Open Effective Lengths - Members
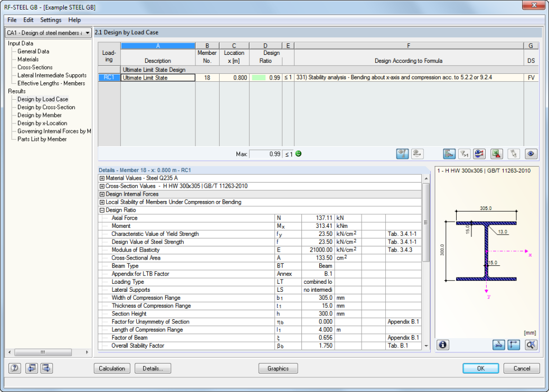Viewport: 549px width, 392px height. pyautogui.click(x=51, y=84)
